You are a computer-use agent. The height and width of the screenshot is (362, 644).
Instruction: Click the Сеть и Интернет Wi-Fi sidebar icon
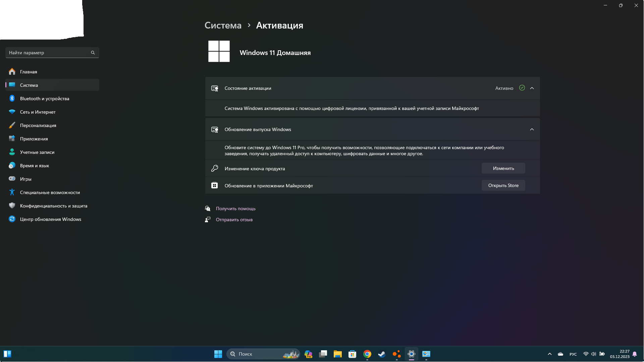tap(12, 112)
